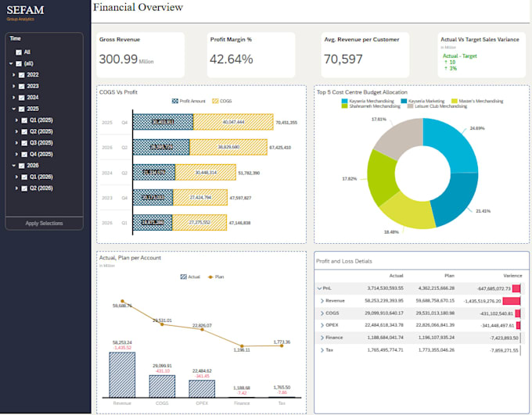Select the Profit Margin % KPI tile

pyautogui.click(x=251, y=55)
